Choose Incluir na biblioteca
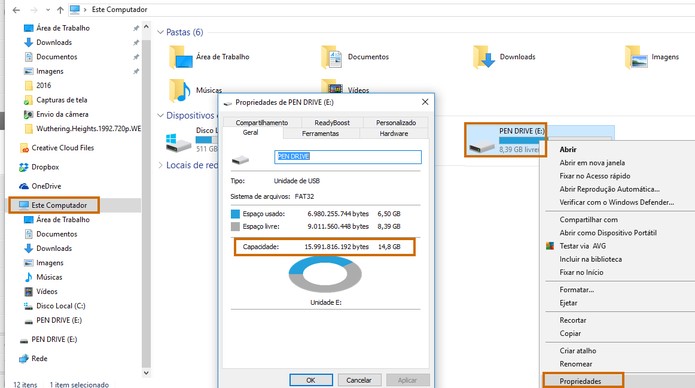Viewport: 695px width, 388px height. pyautogui.click(x=590, y=259)
